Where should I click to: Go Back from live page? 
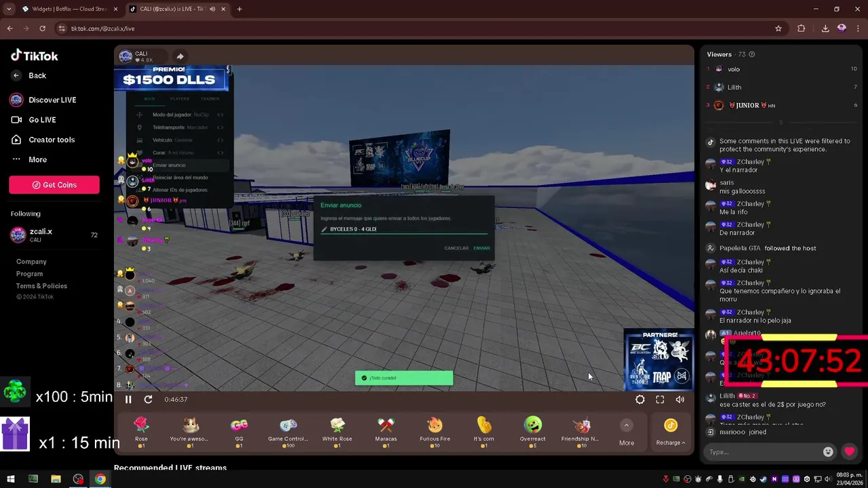pos(29,76)
